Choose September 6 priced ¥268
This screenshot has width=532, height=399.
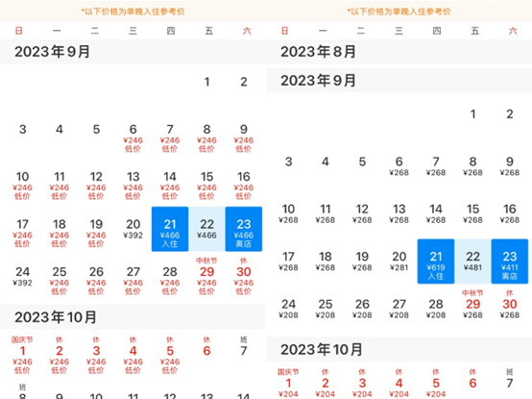point(399,166)
